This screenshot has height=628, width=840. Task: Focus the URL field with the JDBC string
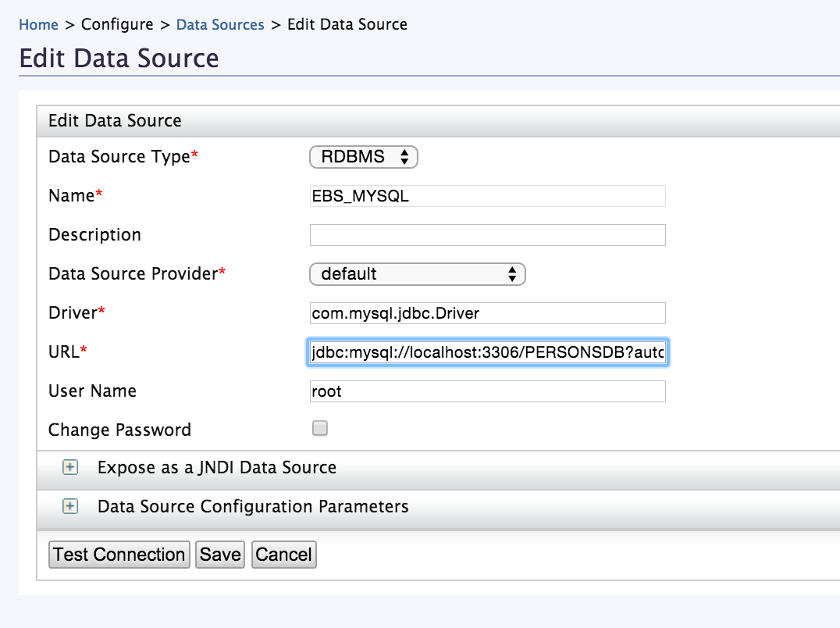pos(486,352)
